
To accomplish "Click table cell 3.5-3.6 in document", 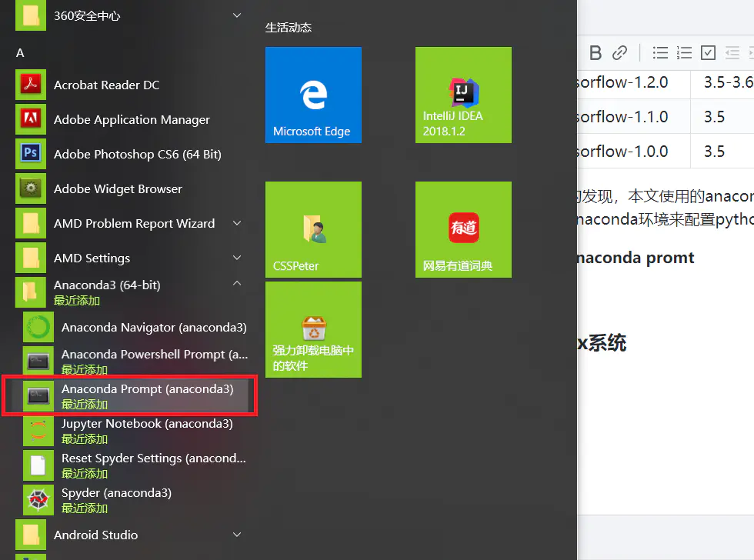I will point(728,82).
